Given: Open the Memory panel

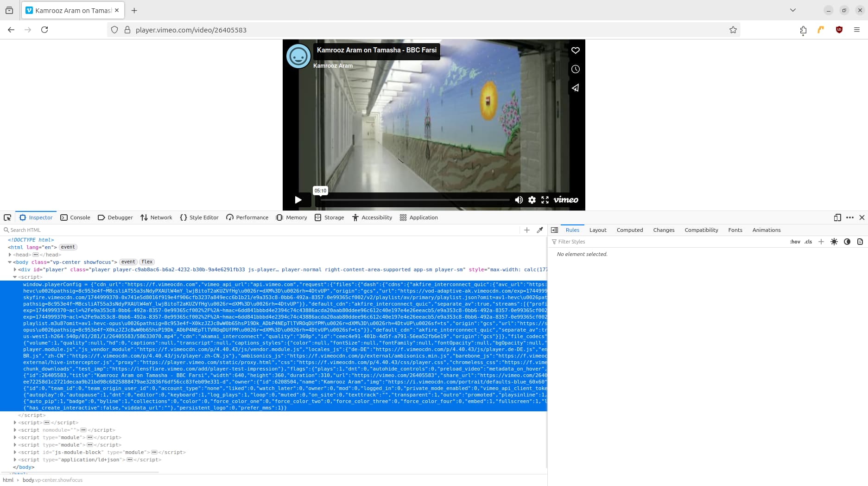Looking at the screenshot, I should [291, 217].
